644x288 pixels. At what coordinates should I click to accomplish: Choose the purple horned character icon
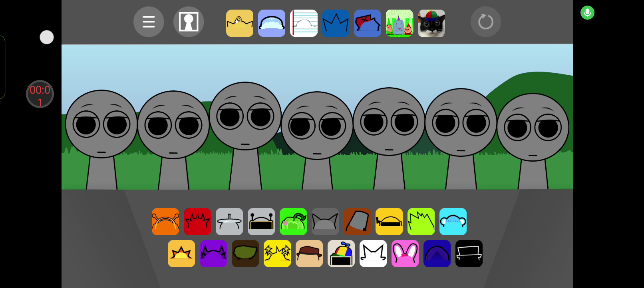click(213, 254)
